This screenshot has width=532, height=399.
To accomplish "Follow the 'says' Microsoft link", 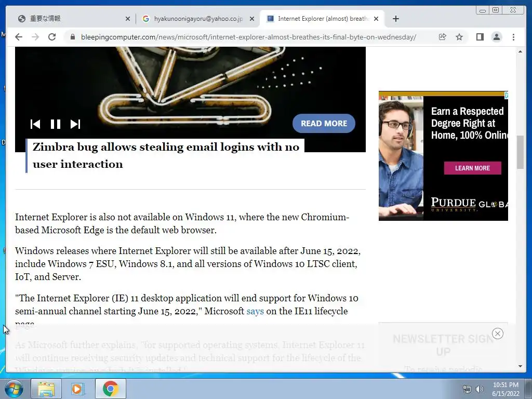I will (255, 311).
